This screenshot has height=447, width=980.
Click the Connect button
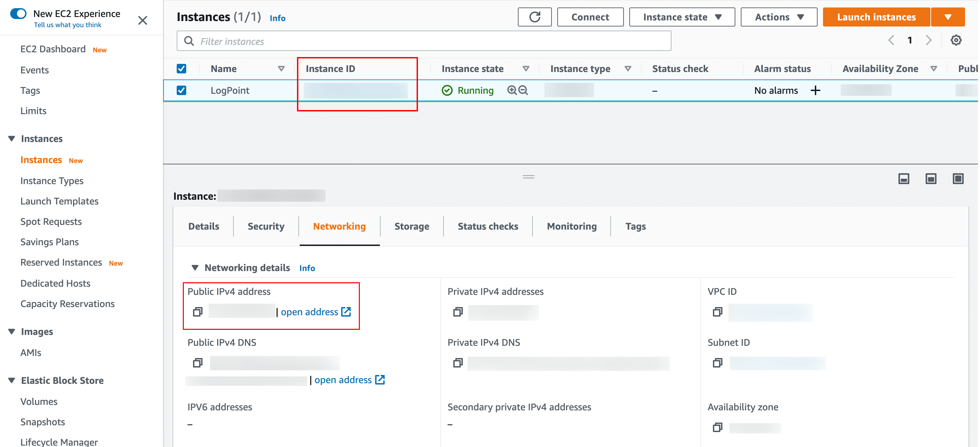tap(590, 17)
